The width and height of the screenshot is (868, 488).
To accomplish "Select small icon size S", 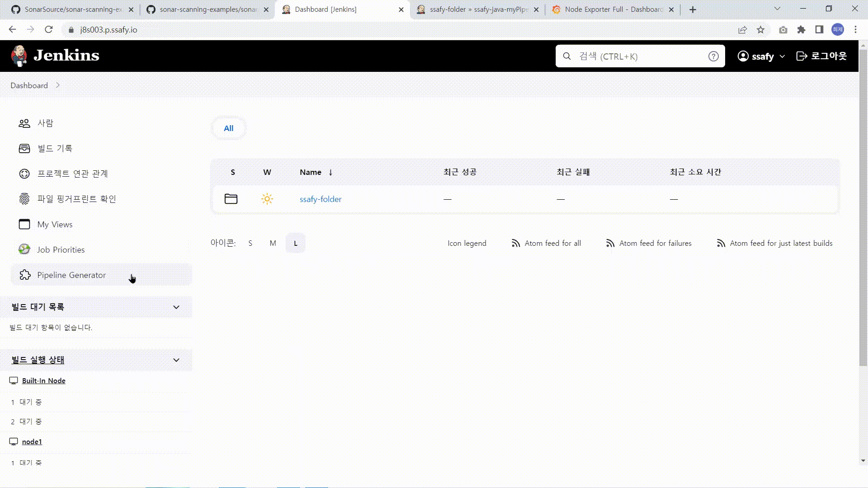I will [250, 243].
